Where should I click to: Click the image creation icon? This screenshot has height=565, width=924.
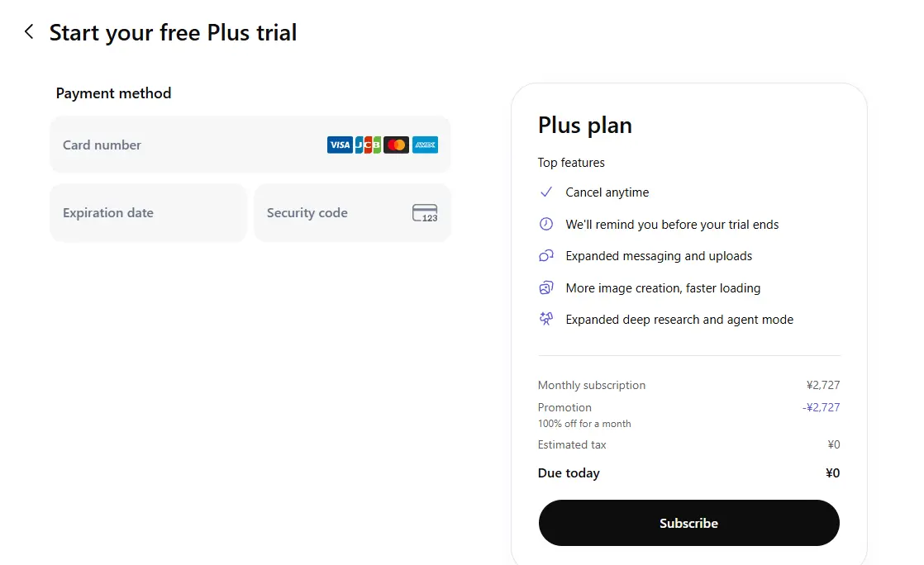coord(546,287)
